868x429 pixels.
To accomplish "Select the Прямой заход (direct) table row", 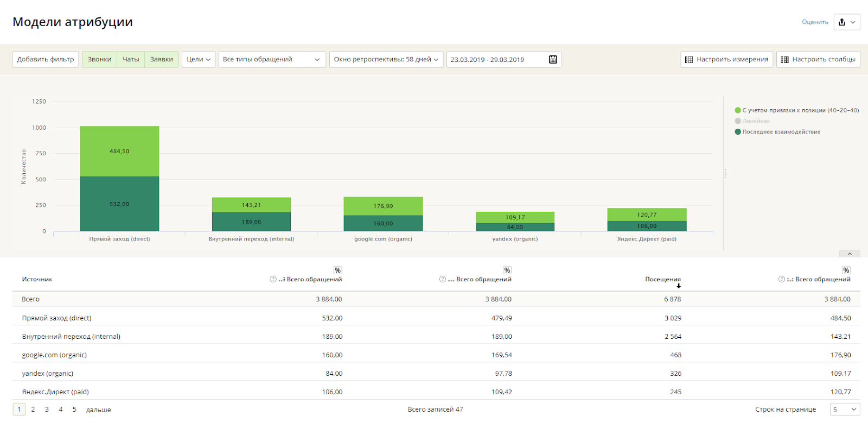I will [436, 318].
